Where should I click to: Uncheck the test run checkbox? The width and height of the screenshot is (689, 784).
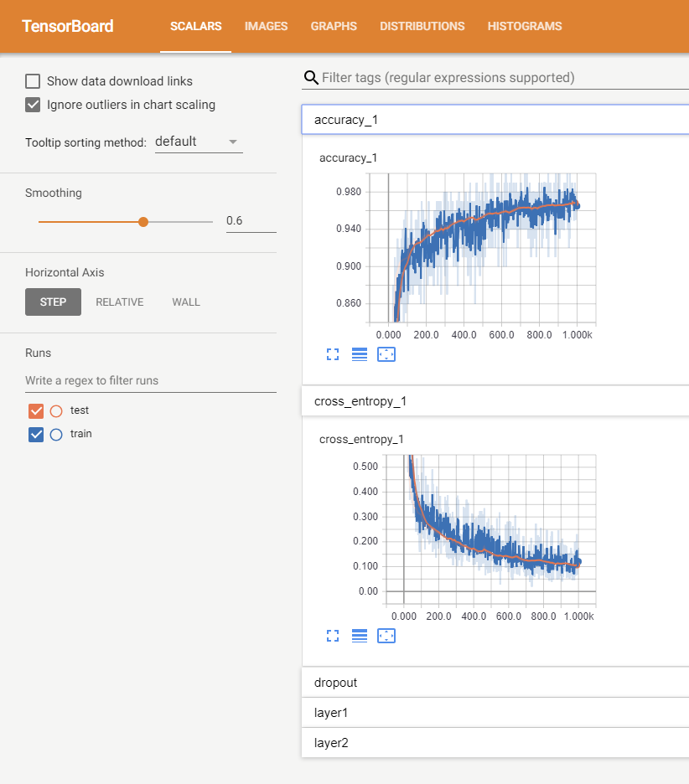tap(36, 411)
